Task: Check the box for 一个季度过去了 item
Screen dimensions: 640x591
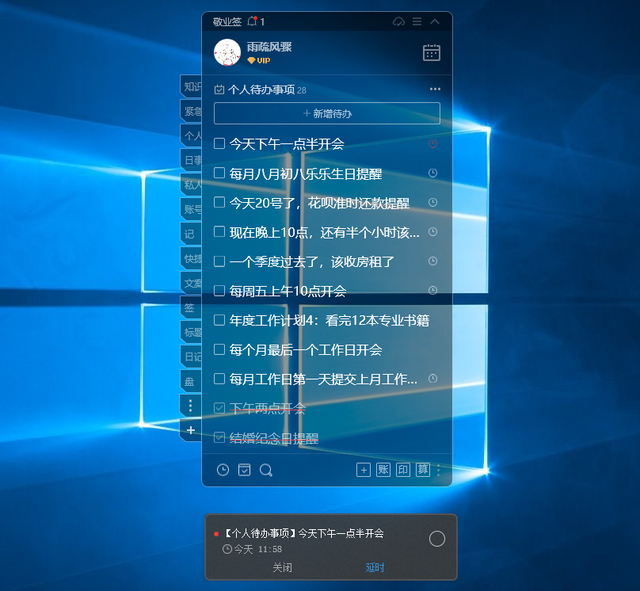Action: [x=219, y=261]
